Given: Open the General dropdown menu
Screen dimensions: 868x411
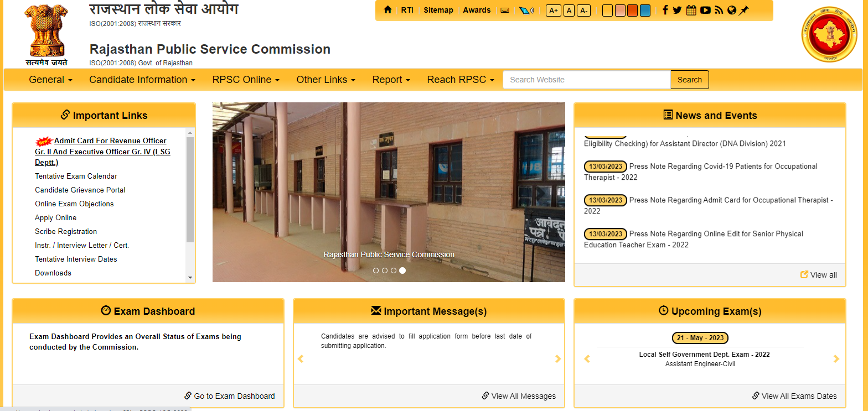Looking at the screenshot, I should coord(51,80).
